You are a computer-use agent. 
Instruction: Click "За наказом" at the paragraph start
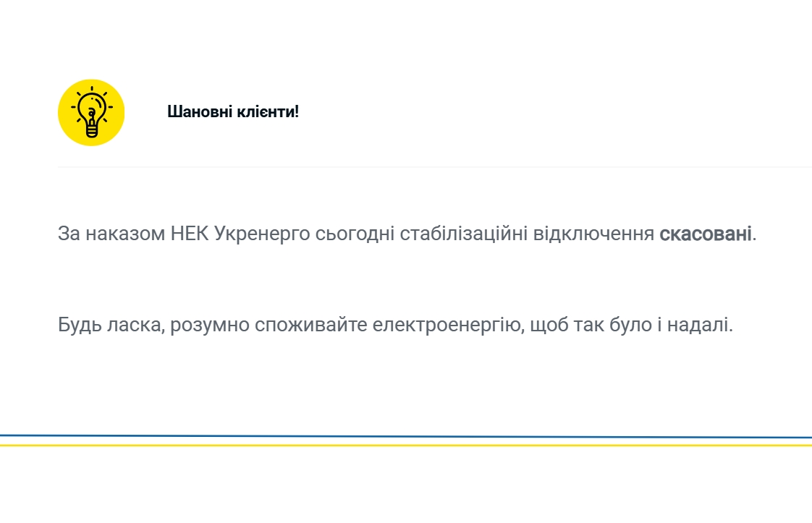(111, 234)
